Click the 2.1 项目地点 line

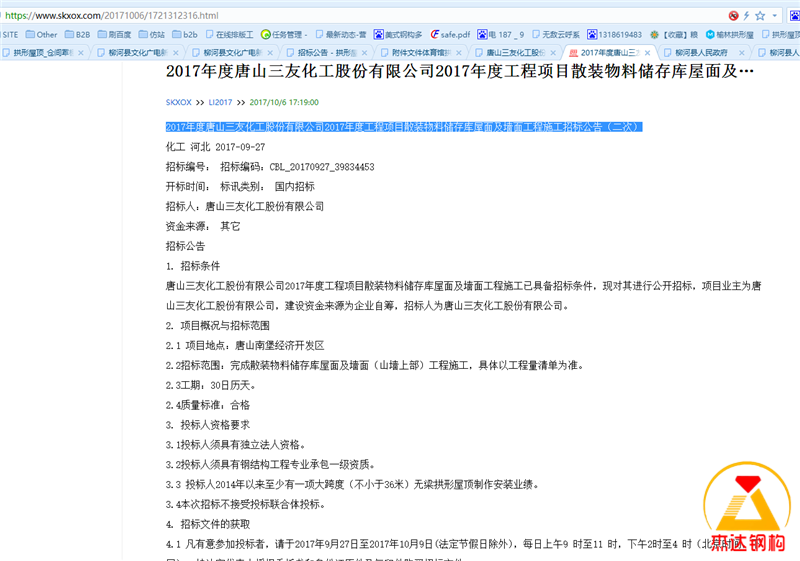pos(245,346)
